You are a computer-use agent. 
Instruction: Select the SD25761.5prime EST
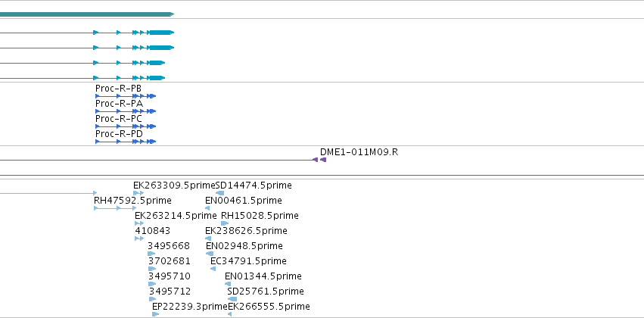tap(266, 291)
